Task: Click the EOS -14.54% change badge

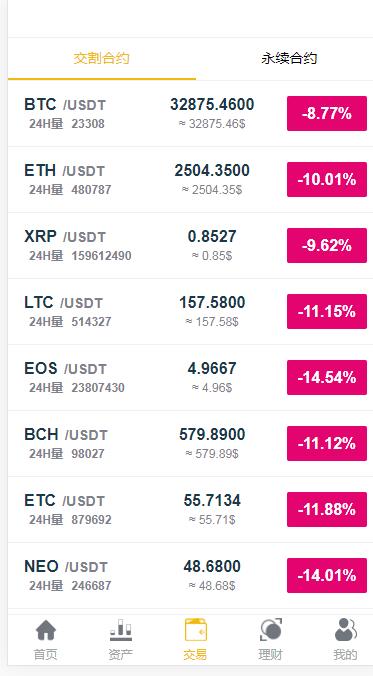Action: click(327, 377)
